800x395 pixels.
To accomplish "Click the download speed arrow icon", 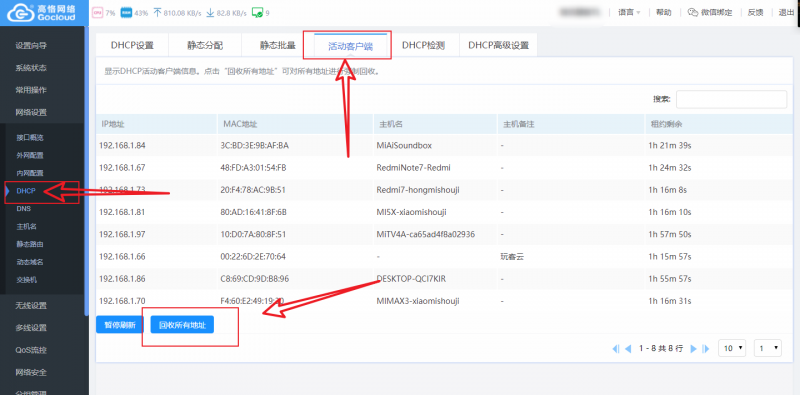I will pos(210,13).
